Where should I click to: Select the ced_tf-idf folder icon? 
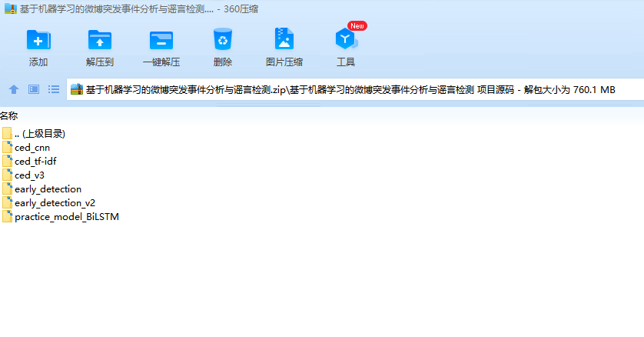coord(7,161)
